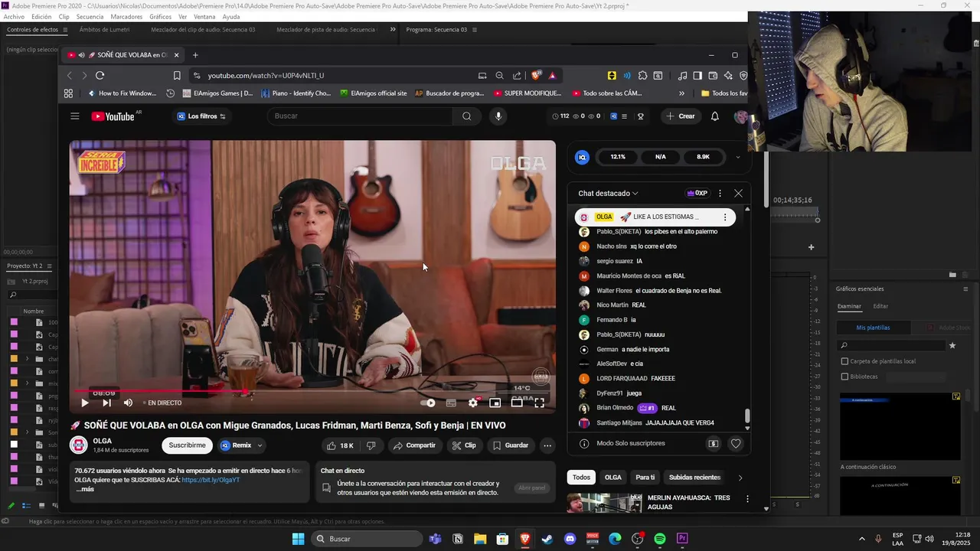Enable Carpeta de plantillas local checkbox
The image size is (980, 551).
844,361
